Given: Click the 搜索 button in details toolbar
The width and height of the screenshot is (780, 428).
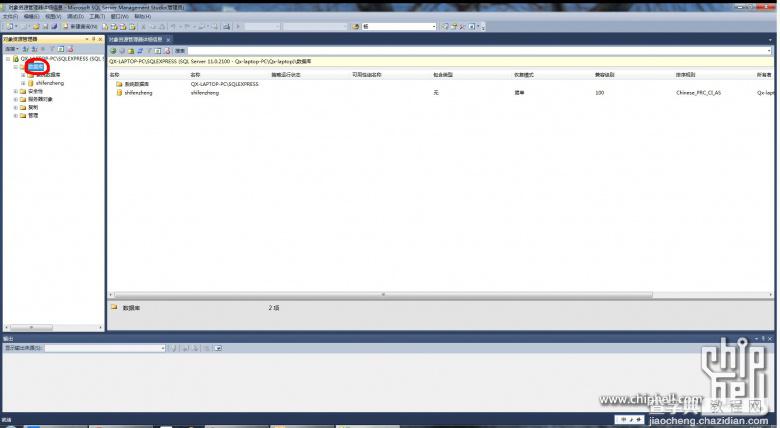Looking at the screenshot, I should [x=180, y=51].
